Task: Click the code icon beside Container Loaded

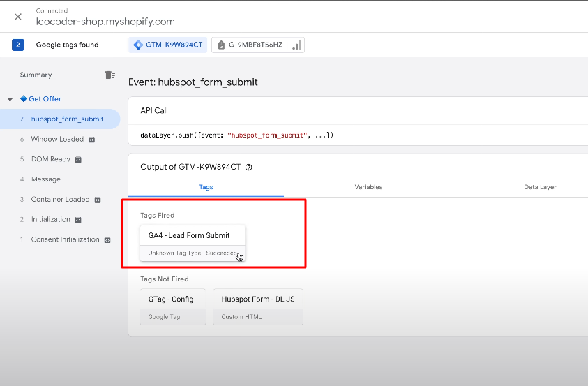Action: [98, 200]
